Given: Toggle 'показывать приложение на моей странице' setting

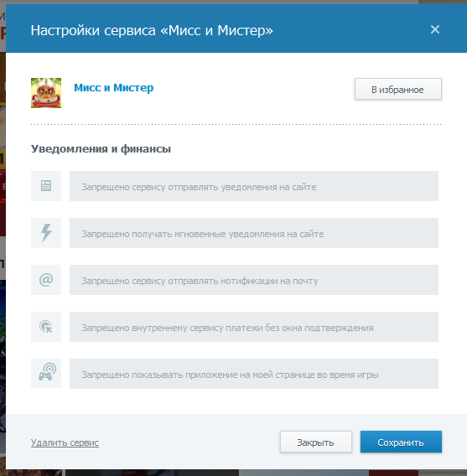Looking at the screenshot, I should tap(254, 374).
